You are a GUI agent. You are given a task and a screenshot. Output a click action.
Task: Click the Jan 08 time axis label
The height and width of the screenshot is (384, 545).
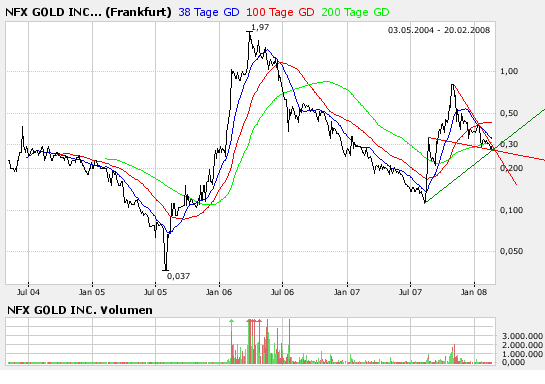[474, 292]
